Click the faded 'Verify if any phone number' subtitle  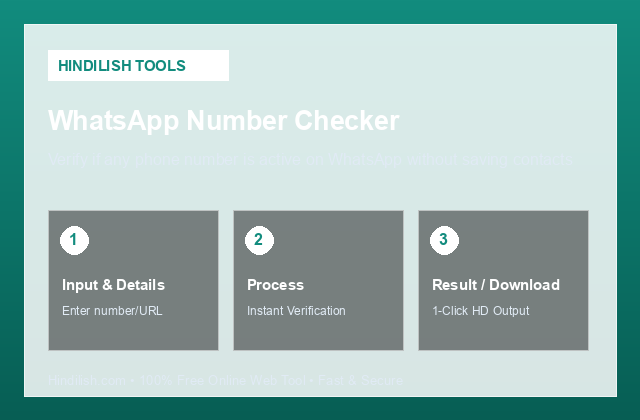[310, 160]
